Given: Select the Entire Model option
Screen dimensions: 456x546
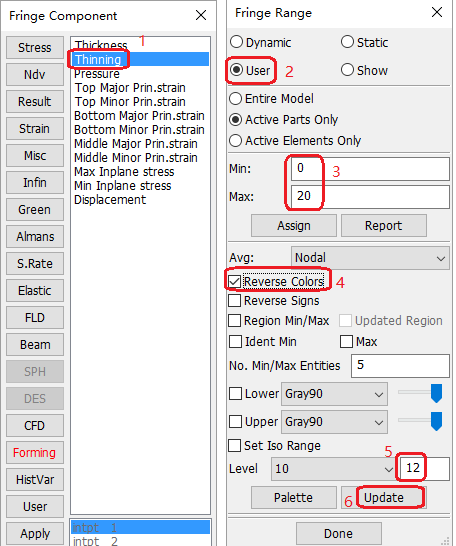Looking at the screenshot, I should tap(236, 99).
